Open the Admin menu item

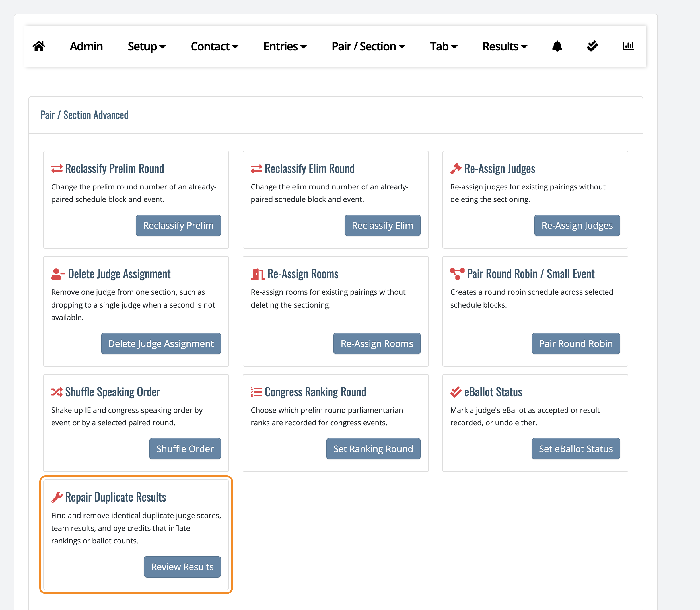(86, 46)
